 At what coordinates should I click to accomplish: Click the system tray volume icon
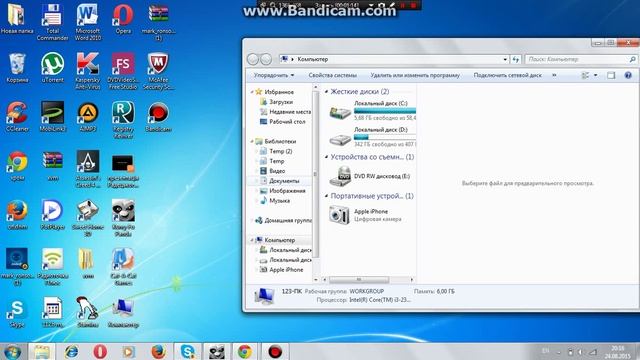(x=580, y=352)
